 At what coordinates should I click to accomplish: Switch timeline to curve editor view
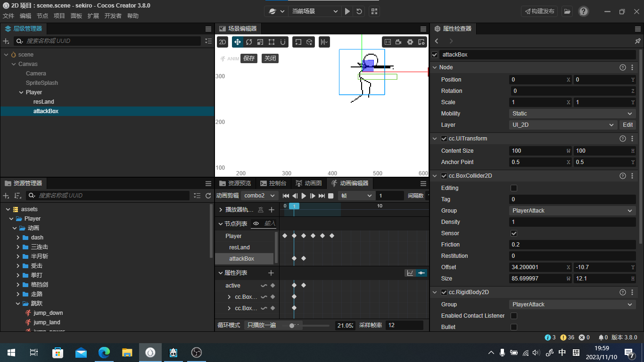pos(410,273)
